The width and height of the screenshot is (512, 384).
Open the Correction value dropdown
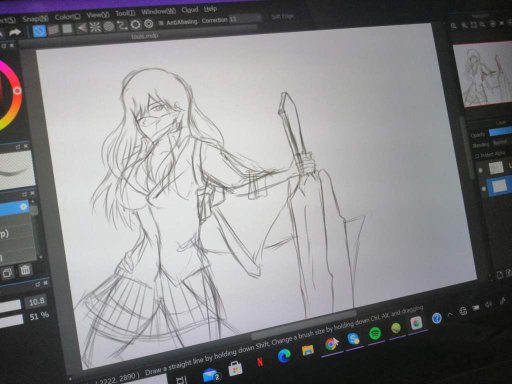(x=245, y=19)
